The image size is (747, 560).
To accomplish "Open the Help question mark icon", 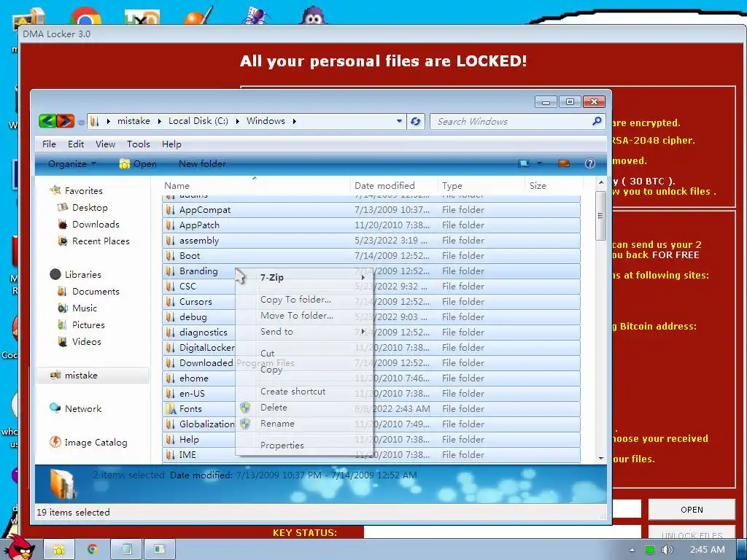I will tap(589, 164).
